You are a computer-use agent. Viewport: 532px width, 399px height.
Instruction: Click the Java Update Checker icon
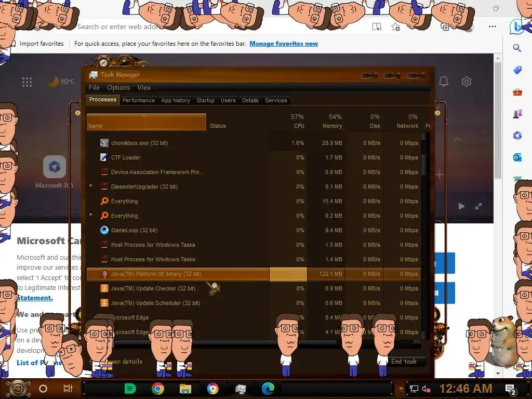pyautogui.click(x=104, y=288)
